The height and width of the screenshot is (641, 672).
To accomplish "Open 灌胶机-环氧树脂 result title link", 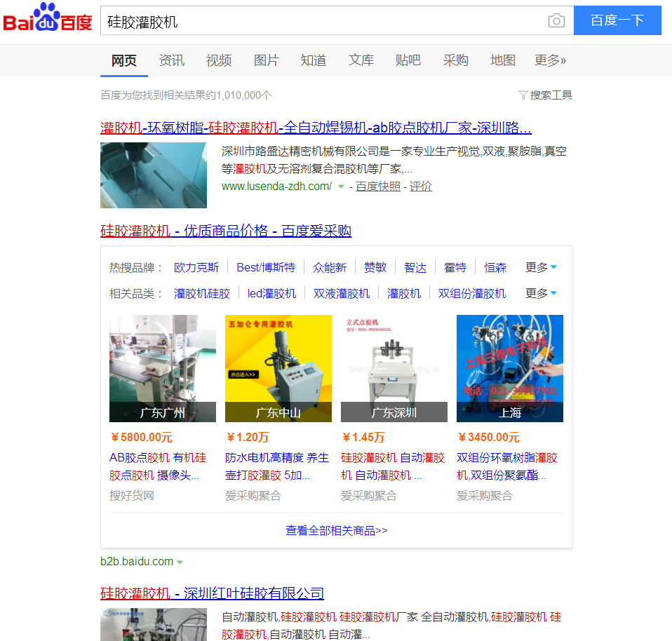I will point(316,128).
